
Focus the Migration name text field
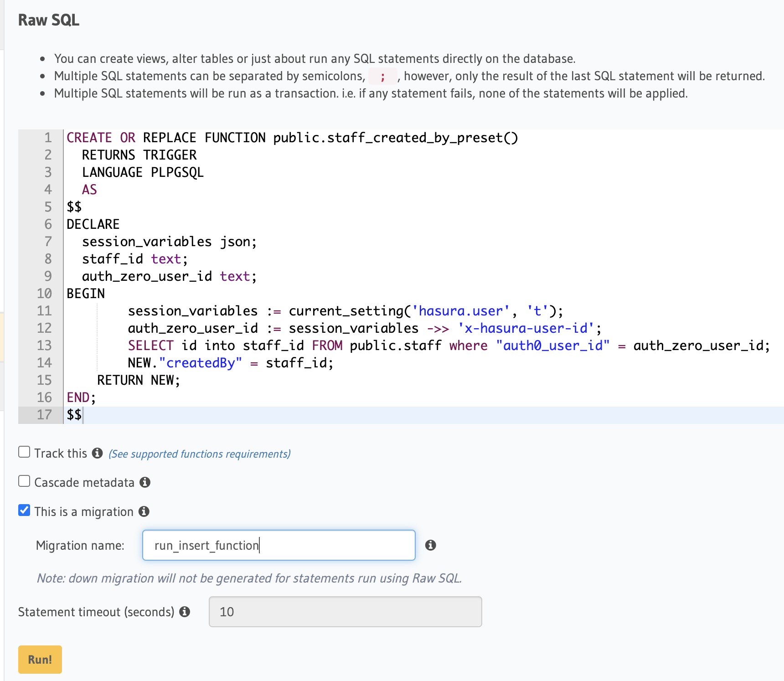(279, 545)
